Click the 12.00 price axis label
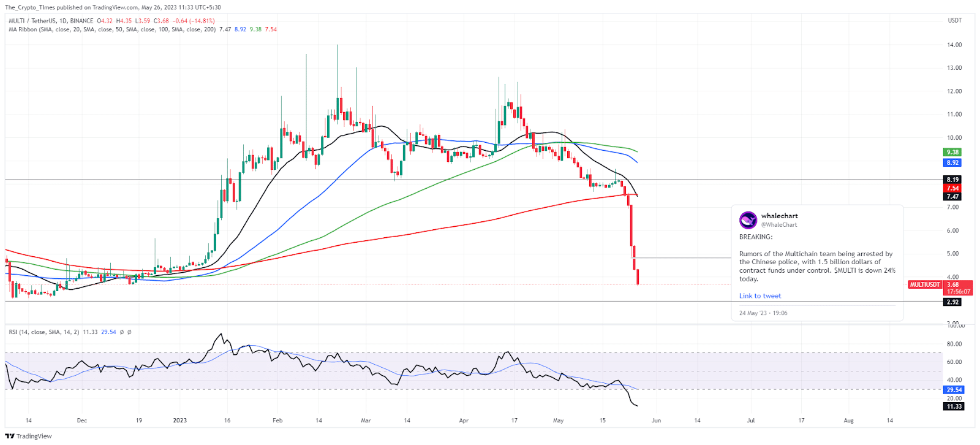Viewport: 980px width, 445px height. (954, 91)
